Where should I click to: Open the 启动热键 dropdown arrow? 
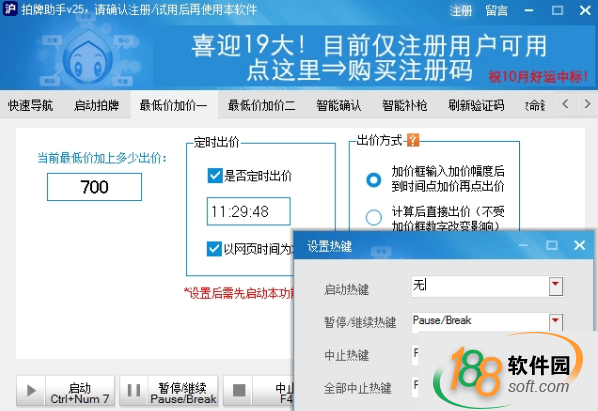point(556,286)
